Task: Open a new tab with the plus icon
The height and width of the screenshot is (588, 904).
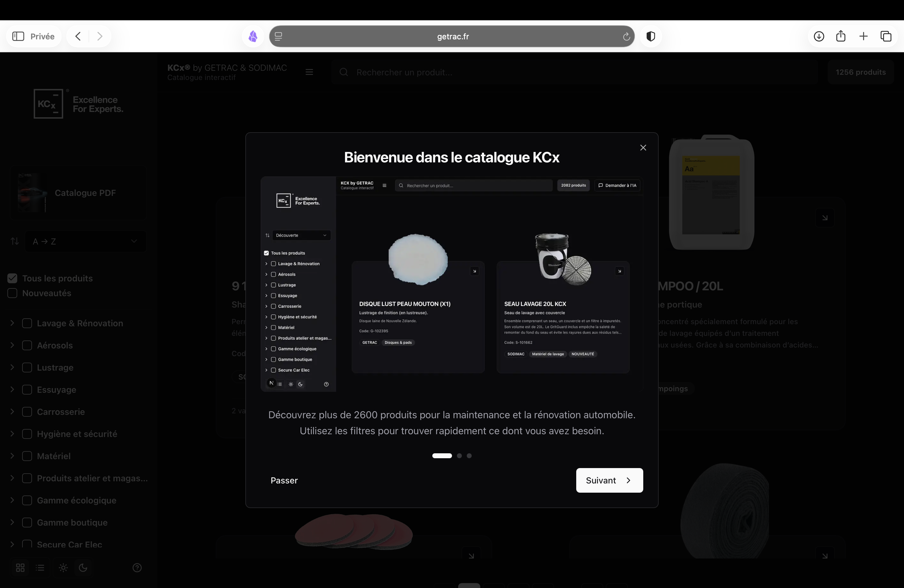Action: point(863,37)
